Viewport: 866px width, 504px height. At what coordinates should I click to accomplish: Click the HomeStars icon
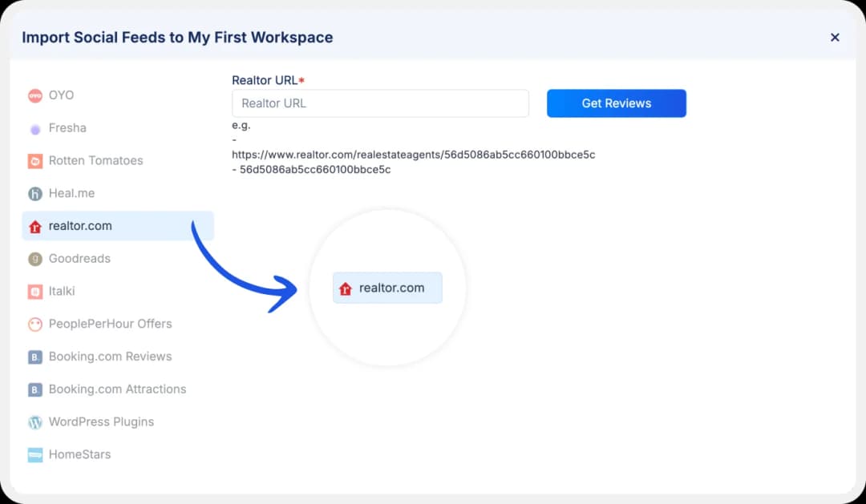click(x=34, y=455)
